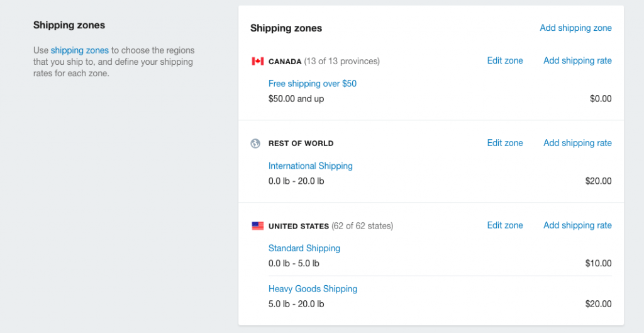644x333 pixels.
Task: Add shipping rate for Canada
Action: pyautogui.click(x=577, y=61)
